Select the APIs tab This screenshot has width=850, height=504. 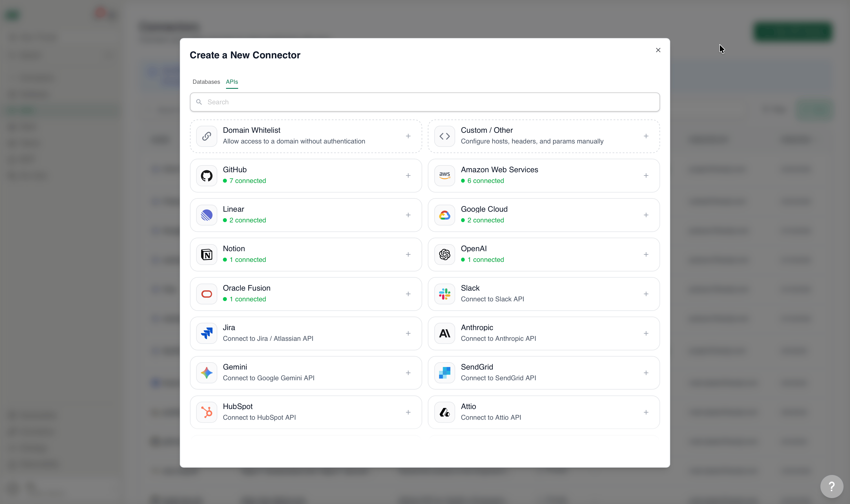232,82
